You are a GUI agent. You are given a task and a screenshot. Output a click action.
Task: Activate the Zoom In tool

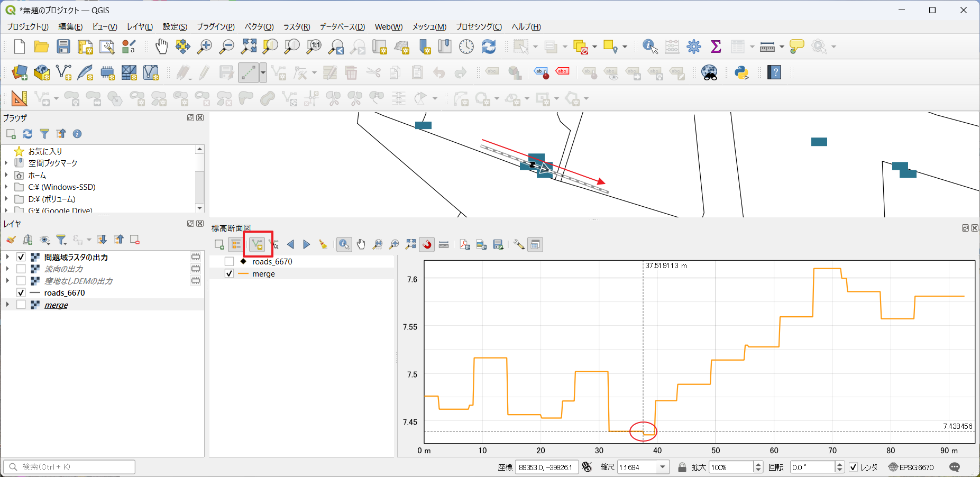204,47
